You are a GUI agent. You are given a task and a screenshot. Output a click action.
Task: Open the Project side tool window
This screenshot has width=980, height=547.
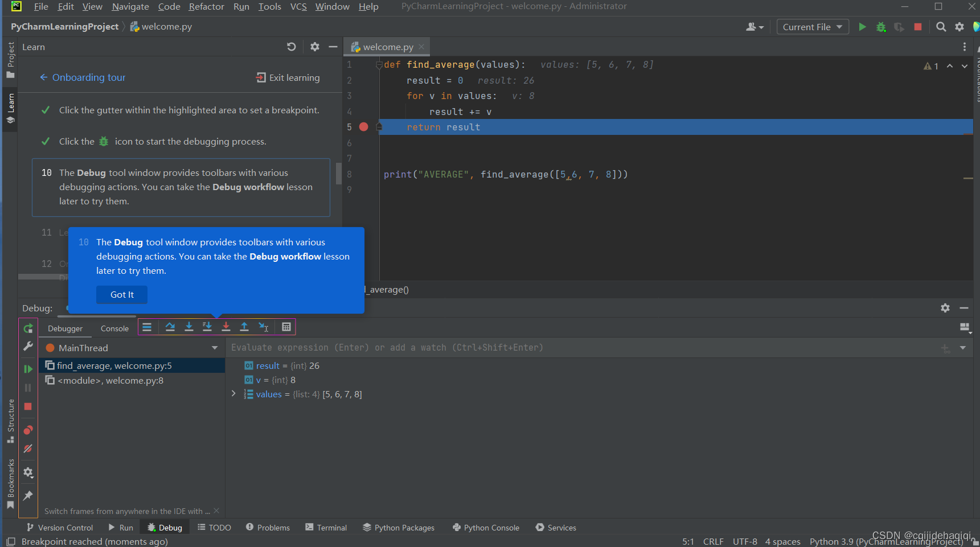[10, 60]
